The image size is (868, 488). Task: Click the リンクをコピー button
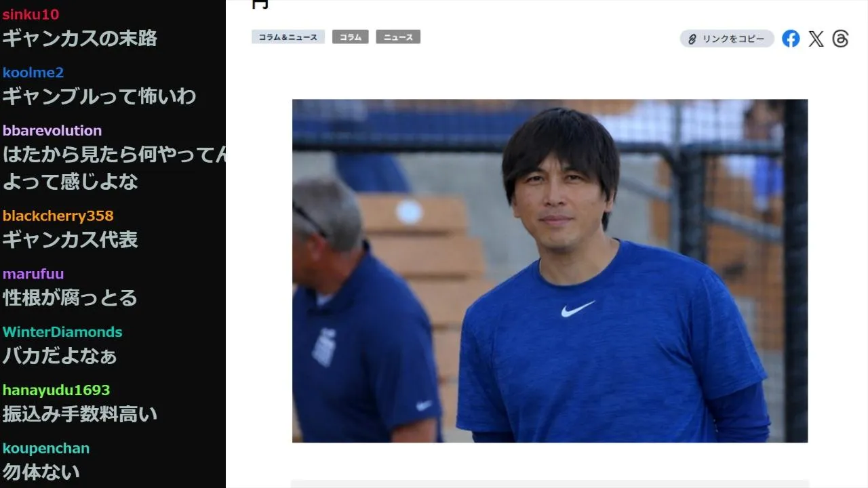pyautogui.click(x=727, y=39)
